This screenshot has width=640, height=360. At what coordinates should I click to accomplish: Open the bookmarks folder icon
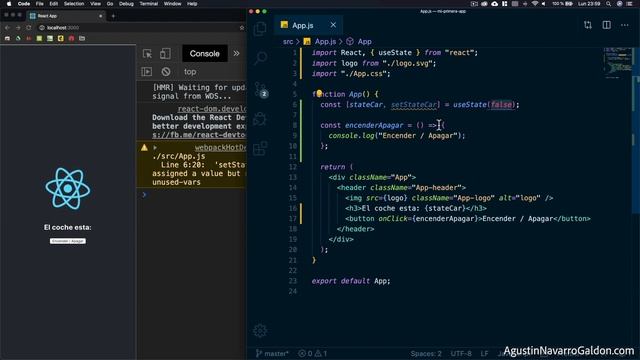(x=82, y=38)
